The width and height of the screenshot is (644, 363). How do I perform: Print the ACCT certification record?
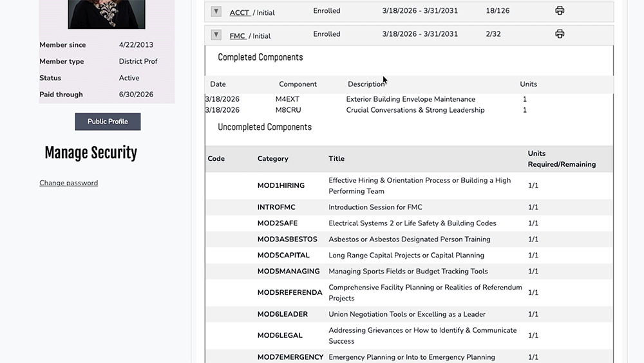coord(560,11)
